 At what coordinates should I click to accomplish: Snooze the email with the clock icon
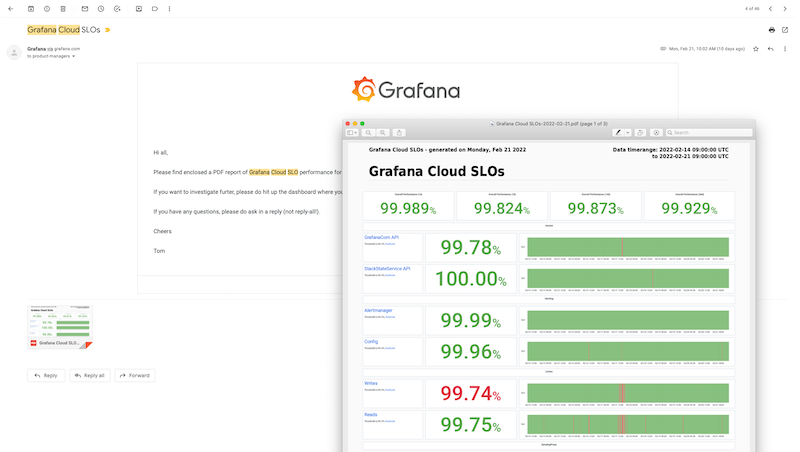[x=101, y=8]
